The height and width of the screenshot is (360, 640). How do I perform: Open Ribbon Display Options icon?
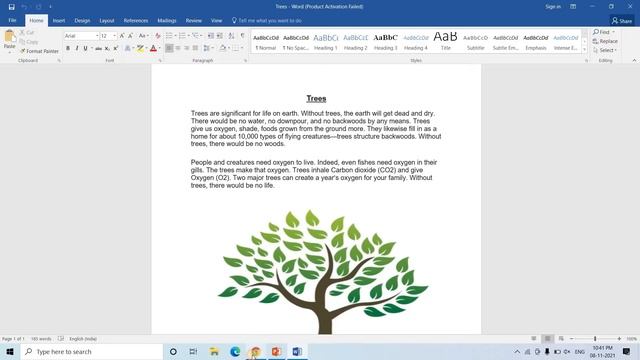(573, 7)
